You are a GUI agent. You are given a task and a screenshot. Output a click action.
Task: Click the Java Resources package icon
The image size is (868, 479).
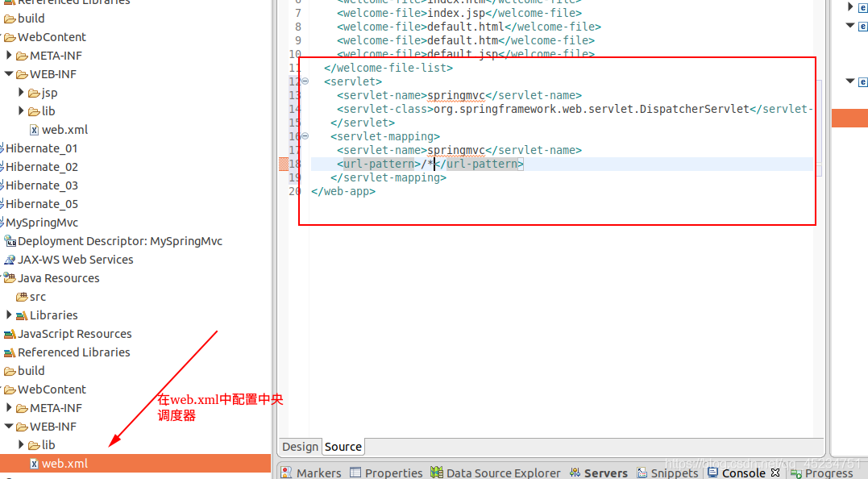tap(11, 277)
